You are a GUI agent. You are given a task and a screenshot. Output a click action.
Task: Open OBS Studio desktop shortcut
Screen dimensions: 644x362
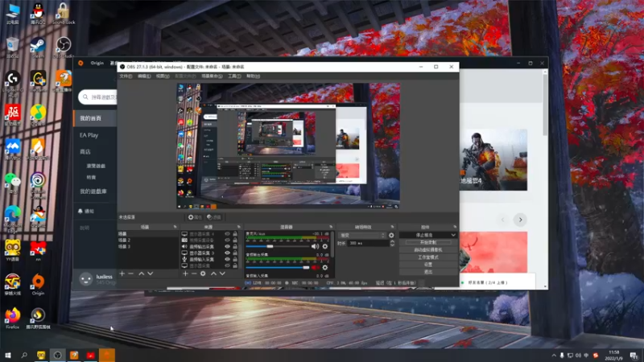64,47
